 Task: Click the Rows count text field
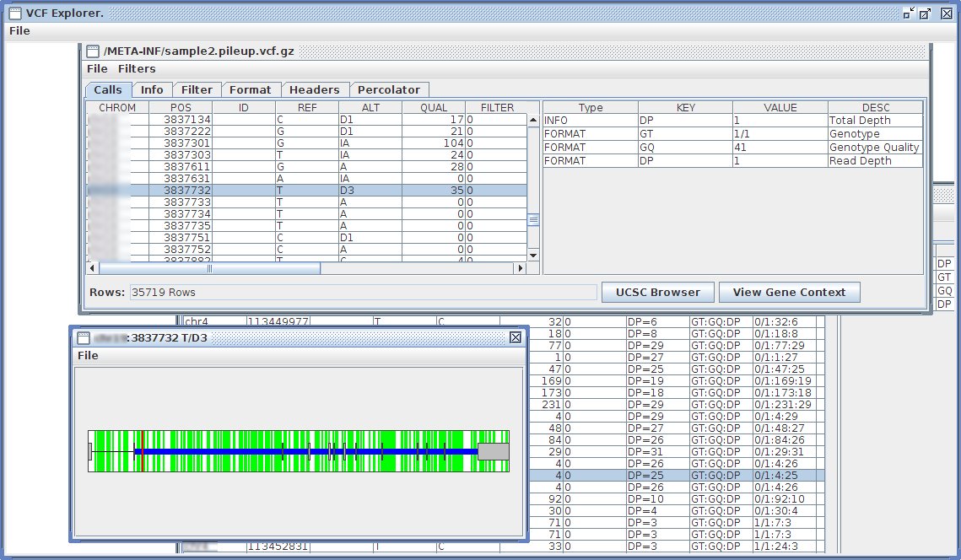tap(362, 292)
